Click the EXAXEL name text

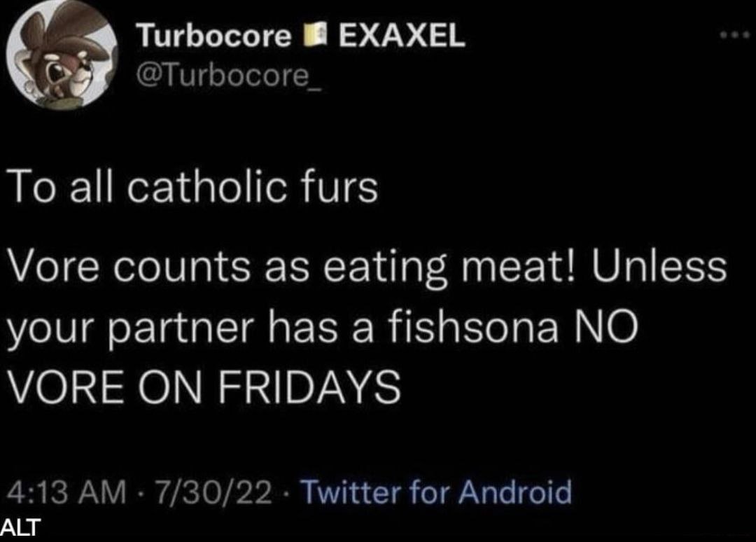(401, 36)
